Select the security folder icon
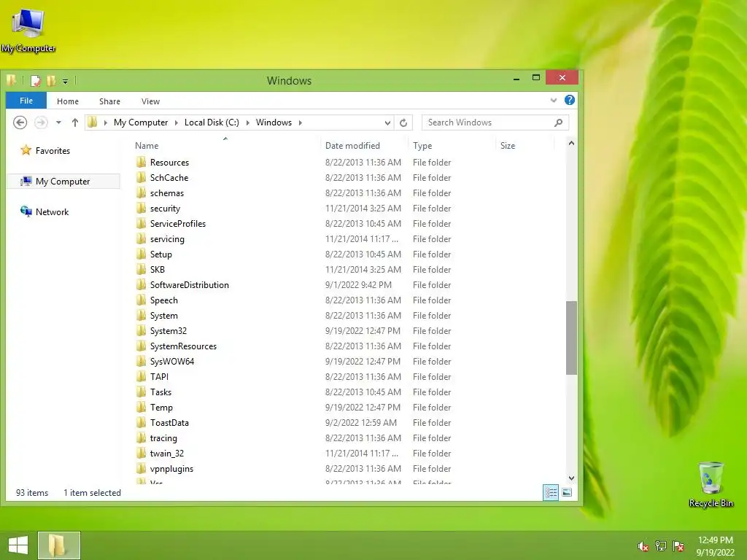 (x=141, y=208)
